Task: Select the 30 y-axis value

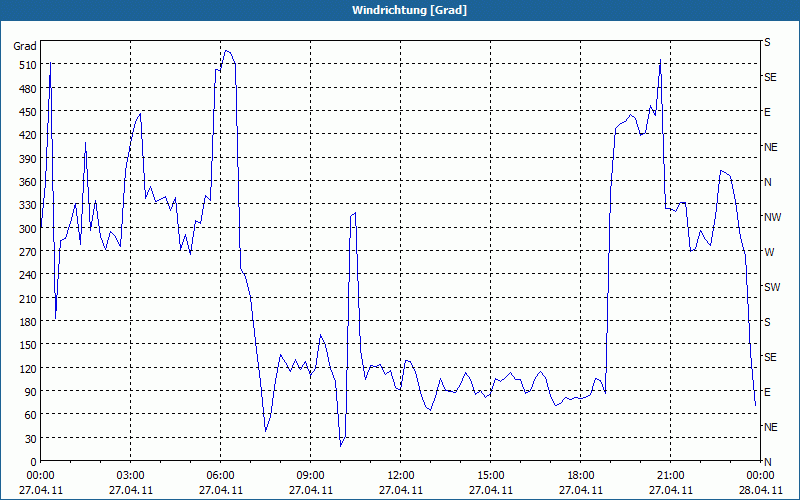Action: 31,439
